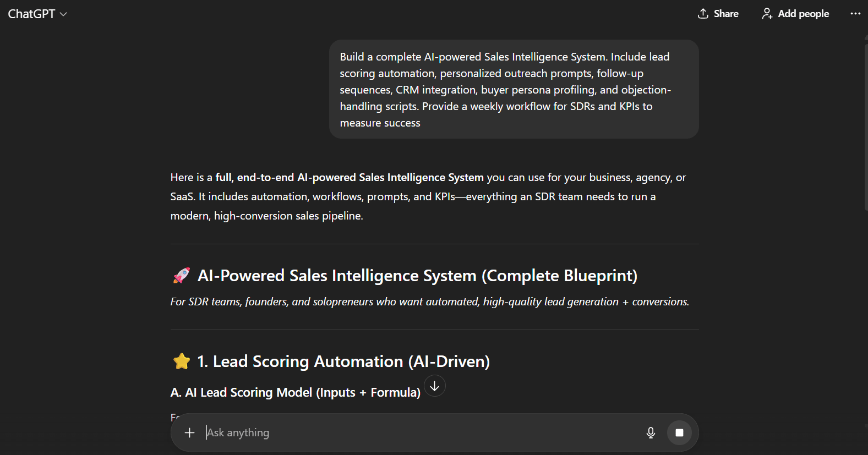The height and width of the screenshot is (455, 868).
Task: Activate the microphone dictation icon
Action: [651, 433]
